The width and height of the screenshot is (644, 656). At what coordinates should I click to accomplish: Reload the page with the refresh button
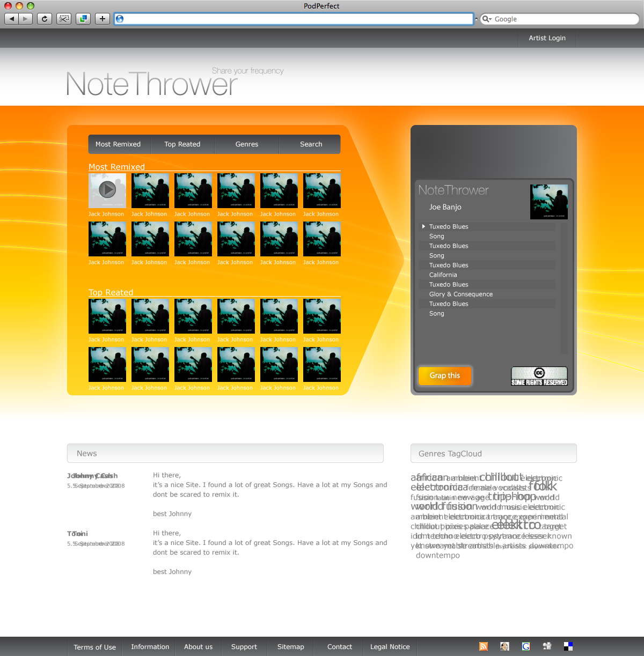(45, 19)
